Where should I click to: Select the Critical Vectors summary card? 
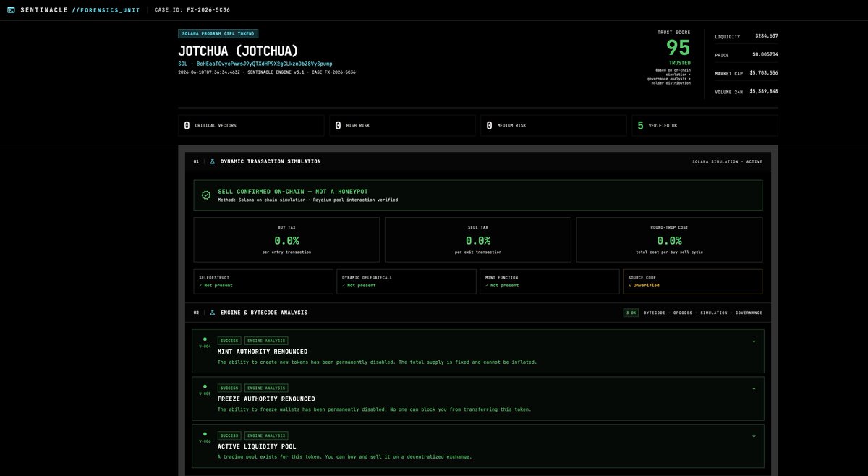(251, 125)
